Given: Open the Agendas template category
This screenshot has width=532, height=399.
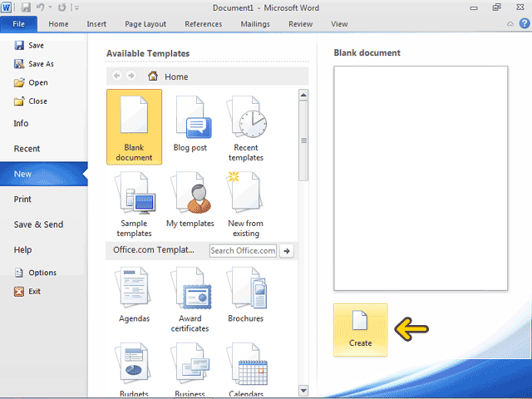Looking at the screenshot, I should tap(134, 294).
